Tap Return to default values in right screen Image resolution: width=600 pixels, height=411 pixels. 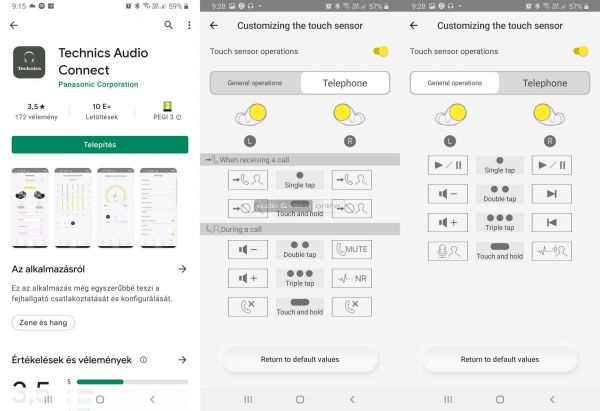[500, 359]
